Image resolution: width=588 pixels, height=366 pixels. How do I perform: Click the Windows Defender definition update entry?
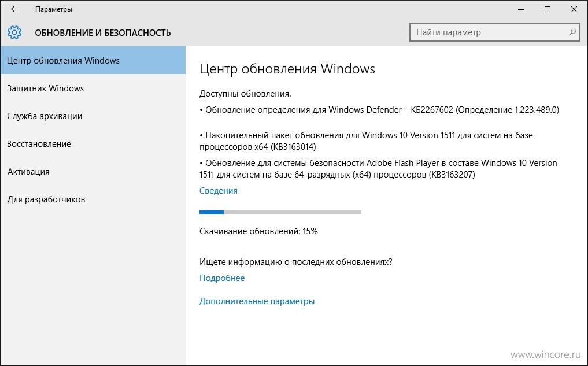(379, 110)
